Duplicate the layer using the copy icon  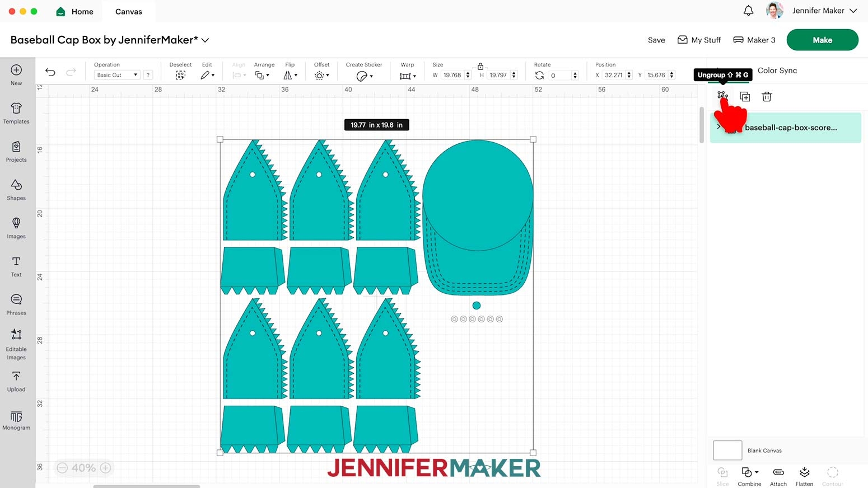745,96
